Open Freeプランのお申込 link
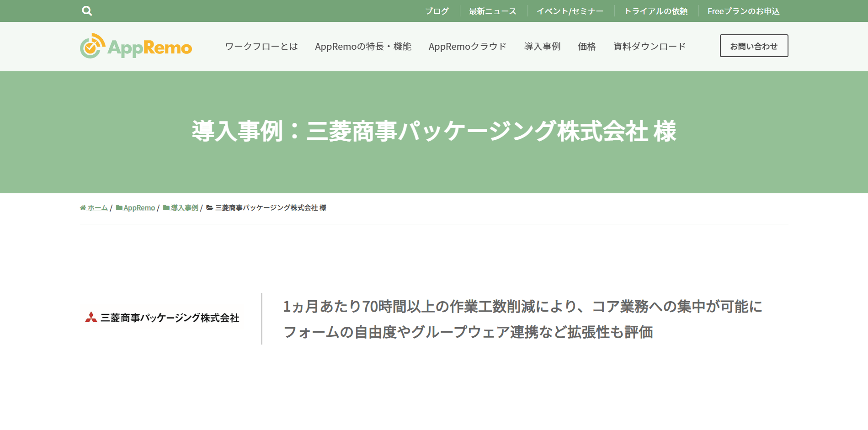The width and height of the screenshot is (868, 430). (744, 11)
